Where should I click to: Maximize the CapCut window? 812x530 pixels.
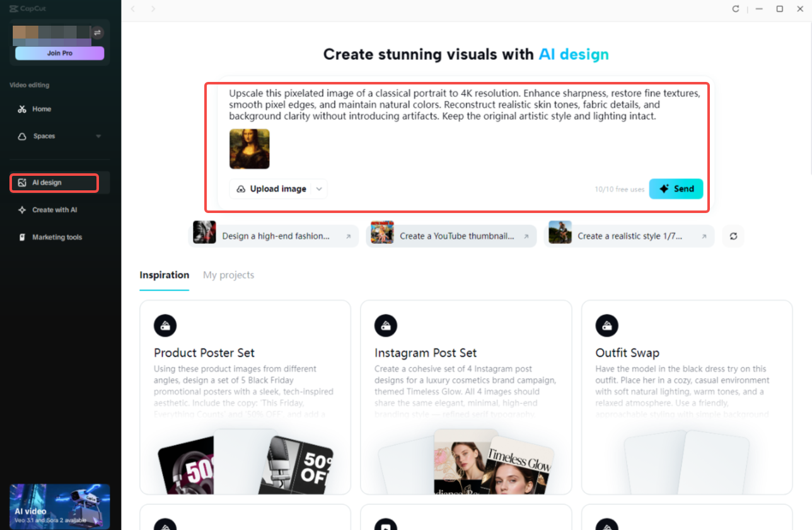click(x=779, y=9)
